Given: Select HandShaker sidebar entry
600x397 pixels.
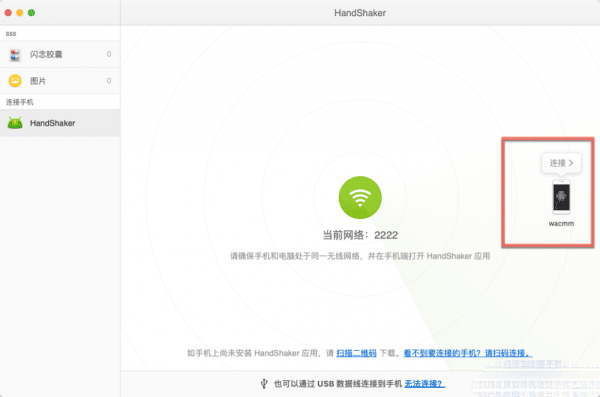Looking at the screenshot, I should point(60,123).
